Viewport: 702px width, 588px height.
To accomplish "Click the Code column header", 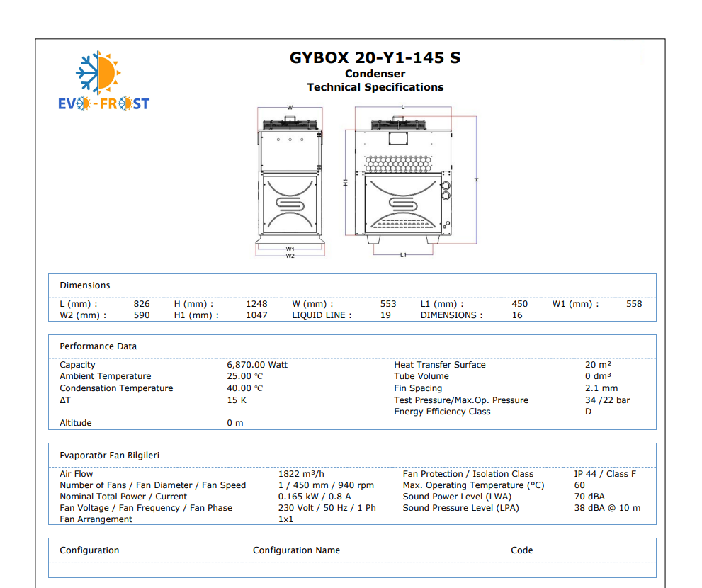I will pos(522,550).
